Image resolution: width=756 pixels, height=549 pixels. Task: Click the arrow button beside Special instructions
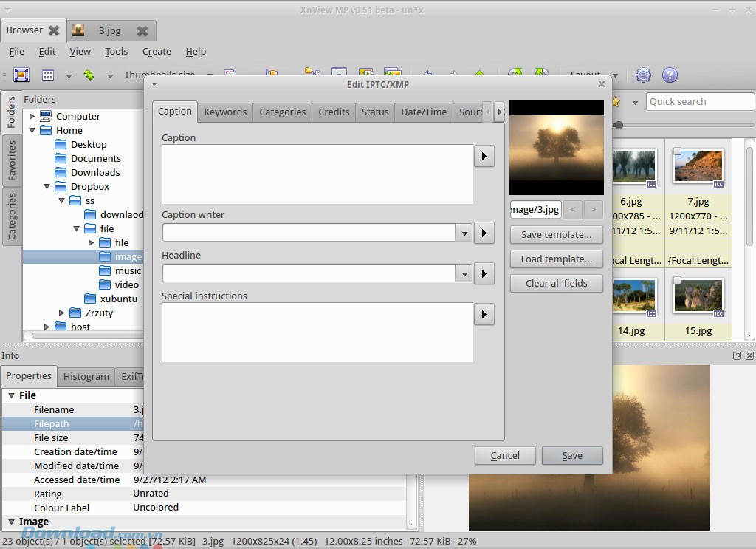point(484,314)
